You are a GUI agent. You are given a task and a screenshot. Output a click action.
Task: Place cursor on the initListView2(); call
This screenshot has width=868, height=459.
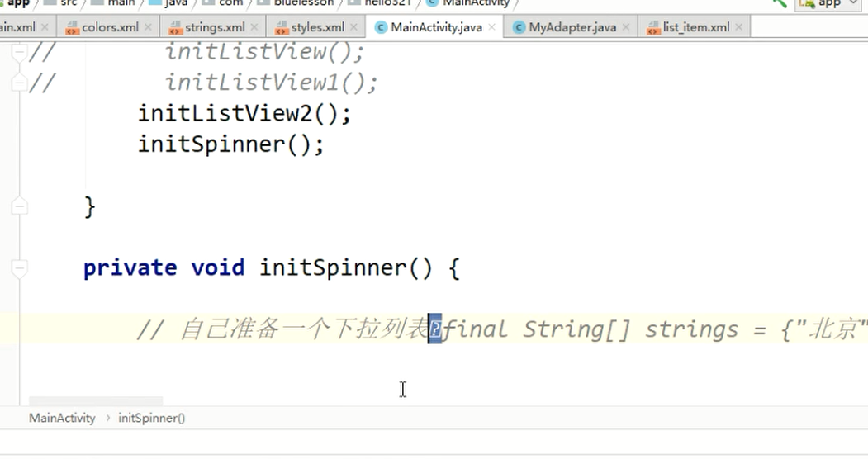pos(244,114)
